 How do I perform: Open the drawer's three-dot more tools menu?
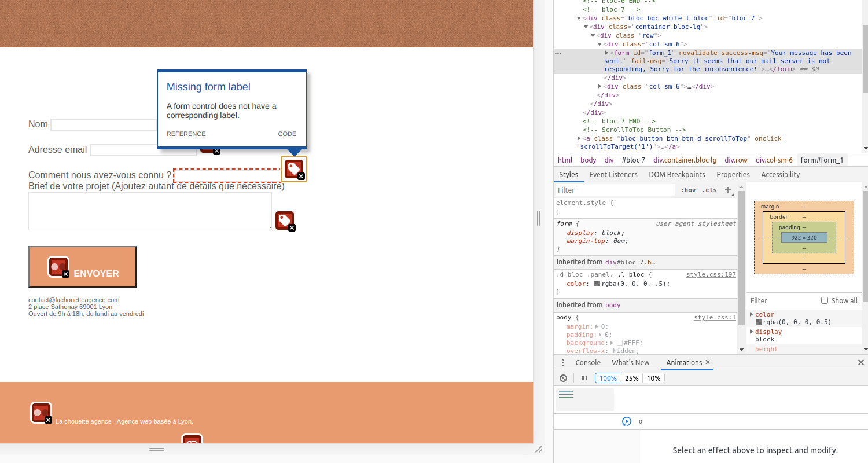564,362
